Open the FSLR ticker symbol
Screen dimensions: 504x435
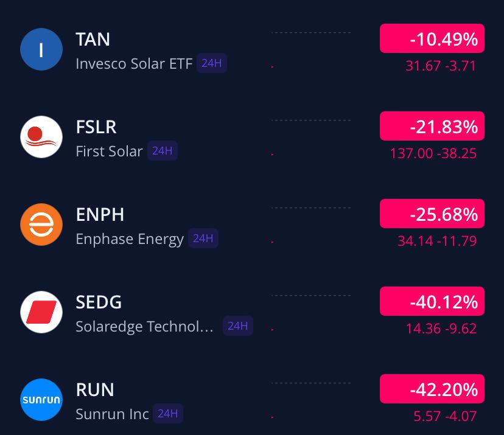point(96,127)
